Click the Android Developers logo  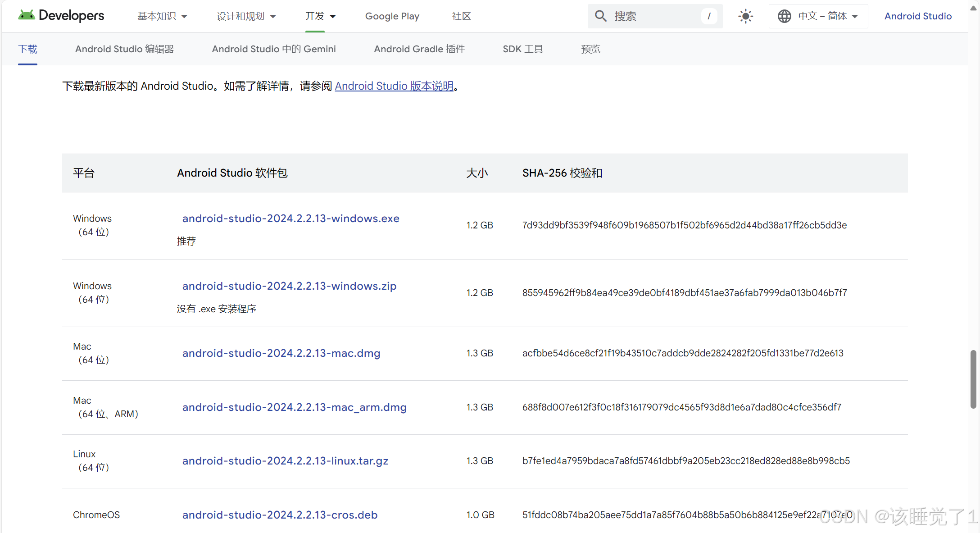tap(61, 16)
